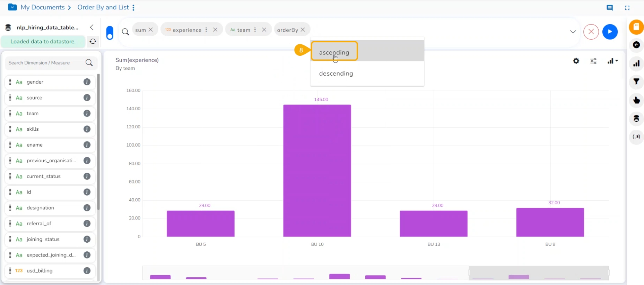Screen dimensions: 644x285
Task: Open the filter funnel icon in sidebar
Action: click(x=636, y=82)
